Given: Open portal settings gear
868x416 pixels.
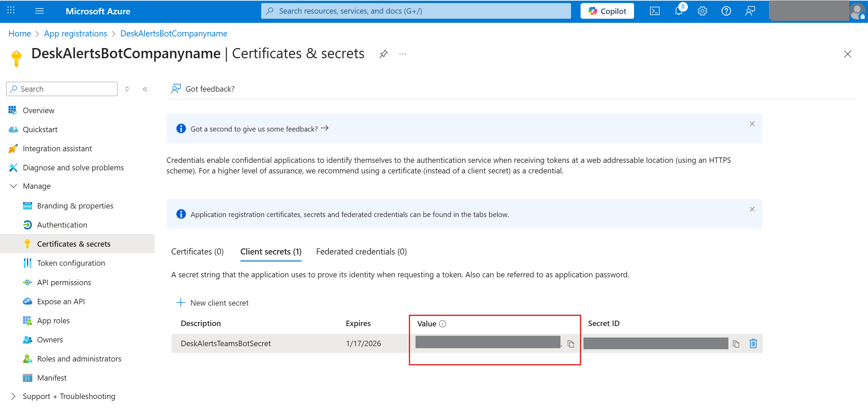Looking at the screenshot, I should (x=702, y=11).
